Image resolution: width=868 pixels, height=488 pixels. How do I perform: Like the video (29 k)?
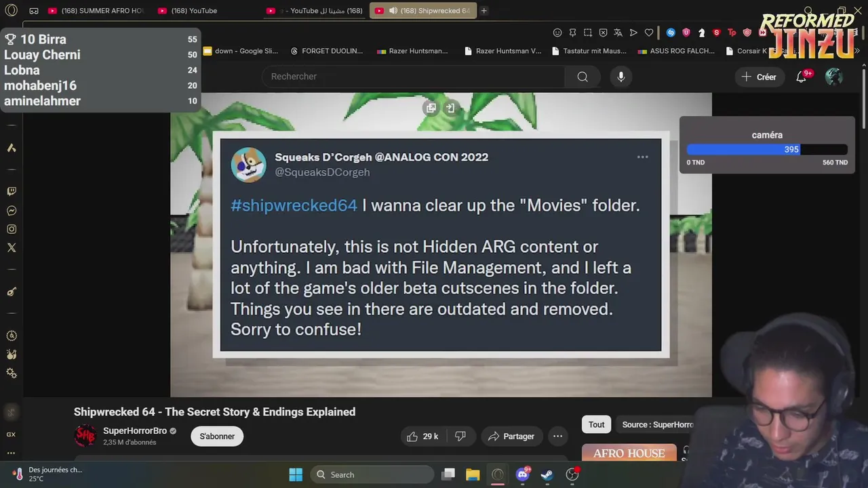[x=423, y=436]
